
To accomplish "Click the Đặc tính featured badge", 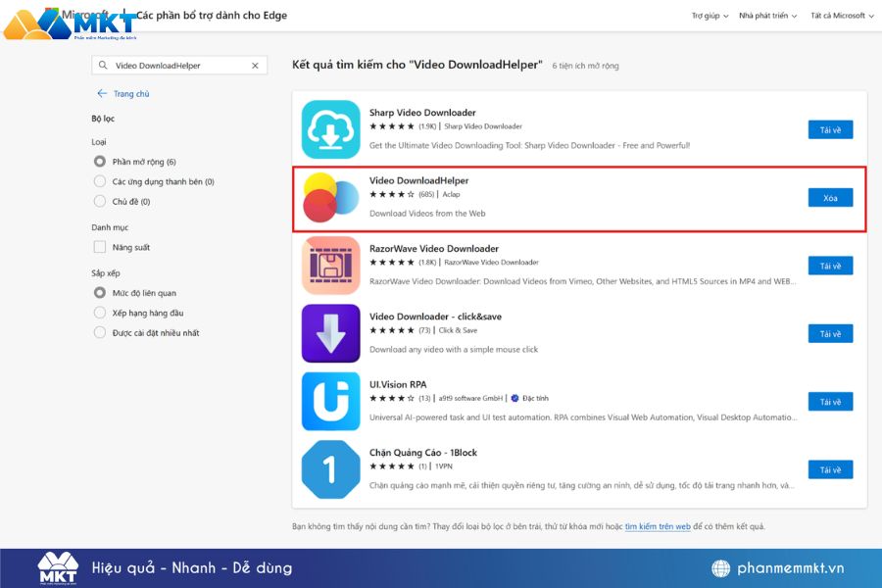I will [x=529, y=399].
